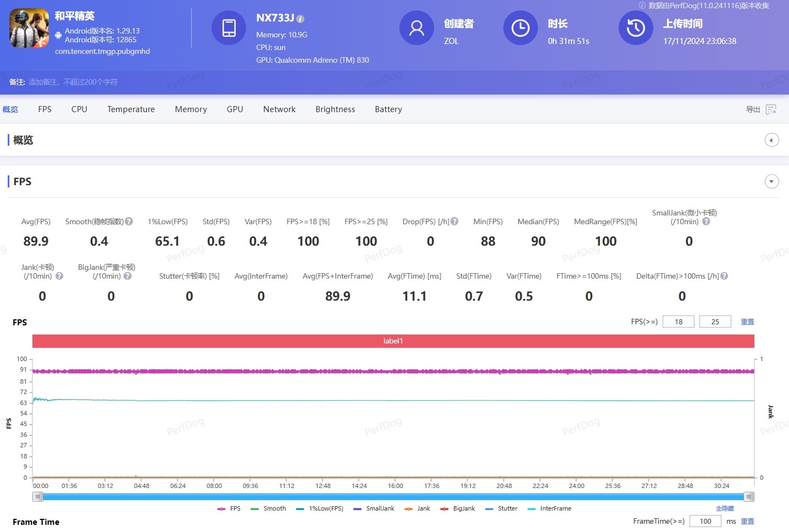Screen dimensions: 789x532
Task: Open the CPU tab
Action: (79, 109)
